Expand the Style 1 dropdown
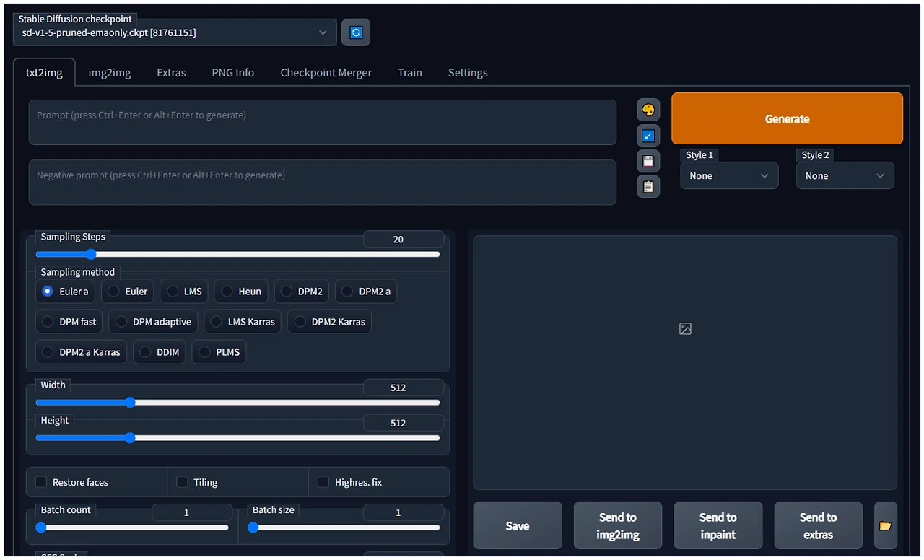The width and height of the screenshot is (924, 560). pos(729,175)
